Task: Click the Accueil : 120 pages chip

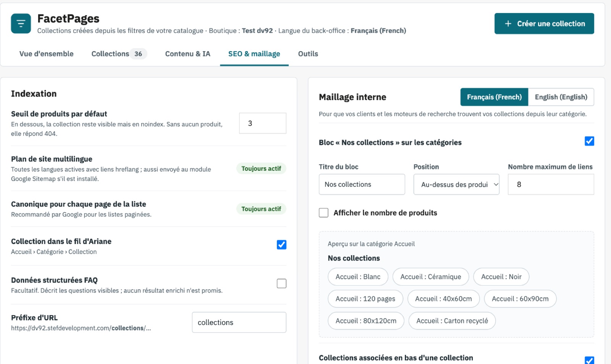Action: pyautogui.click(x=365, y=299)
